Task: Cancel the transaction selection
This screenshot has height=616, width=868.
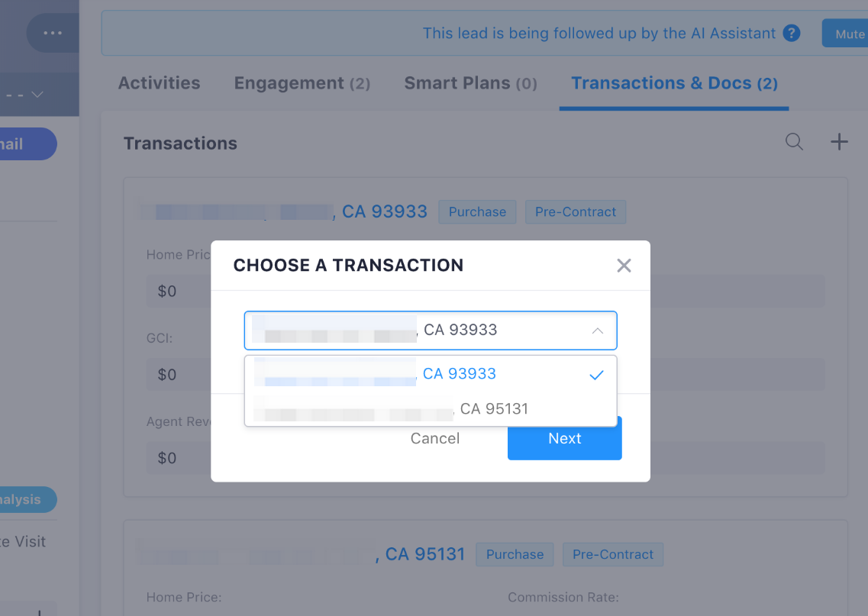Action: pyautogui.click(x=434, y=438)
